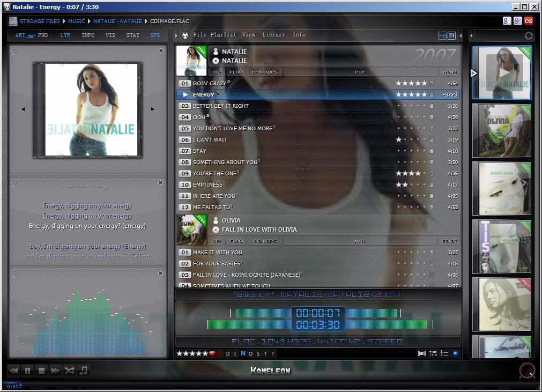Pause playback

(x=28, y=371)
